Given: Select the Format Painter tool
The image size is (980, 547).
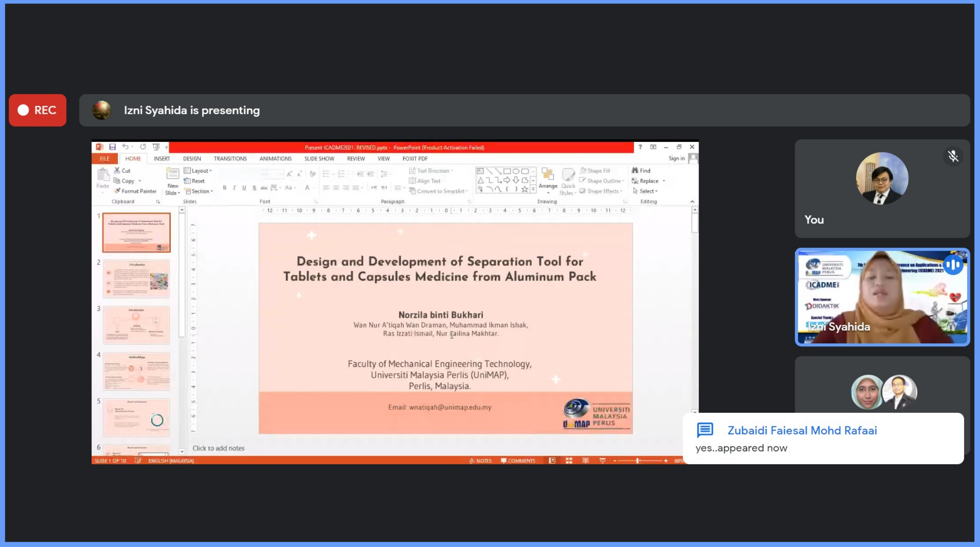Looking at the screenshot, I should (x=135, y=191).
